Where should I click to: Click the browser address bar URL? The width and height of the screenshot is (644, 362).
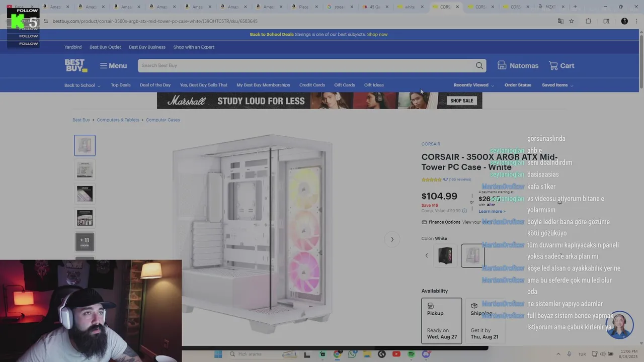155,21
